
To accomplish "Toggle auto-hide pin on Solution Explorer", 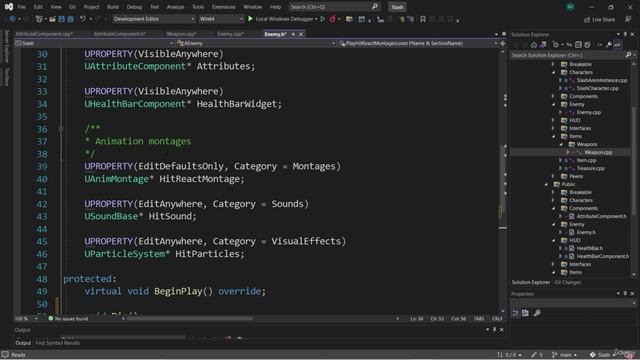I will [625, 34].
